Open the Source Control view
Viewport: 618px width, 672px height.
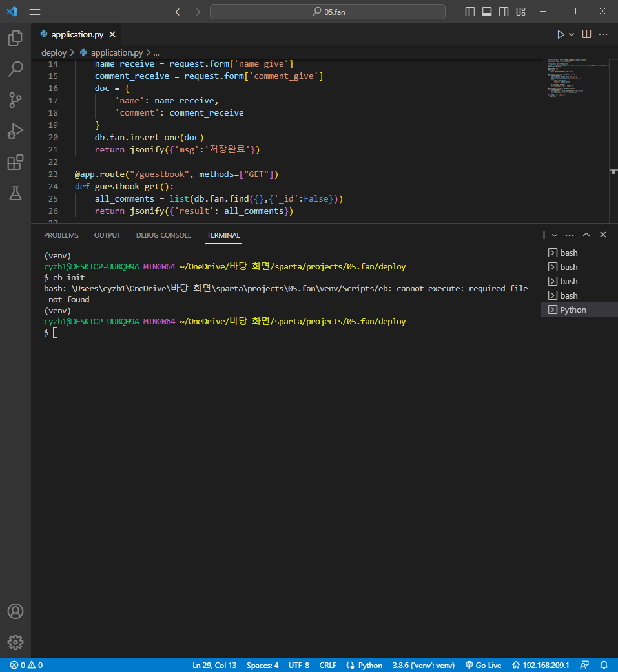15,100
